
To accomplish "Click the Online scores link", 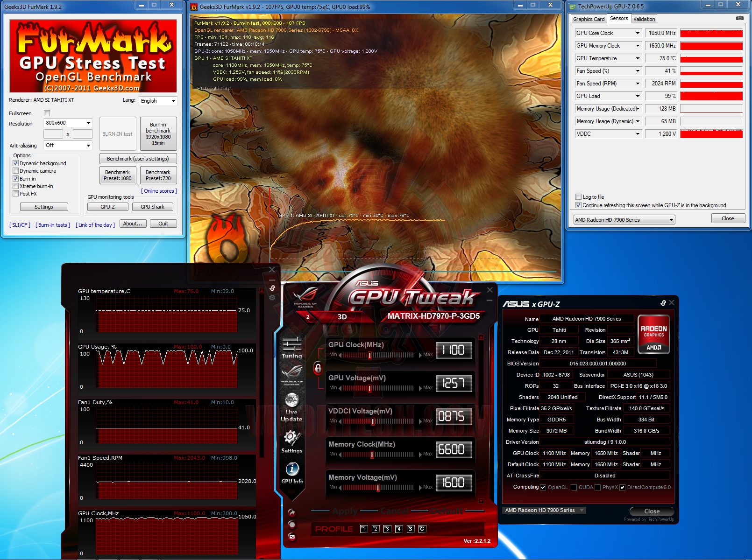I will coord(159,191).
